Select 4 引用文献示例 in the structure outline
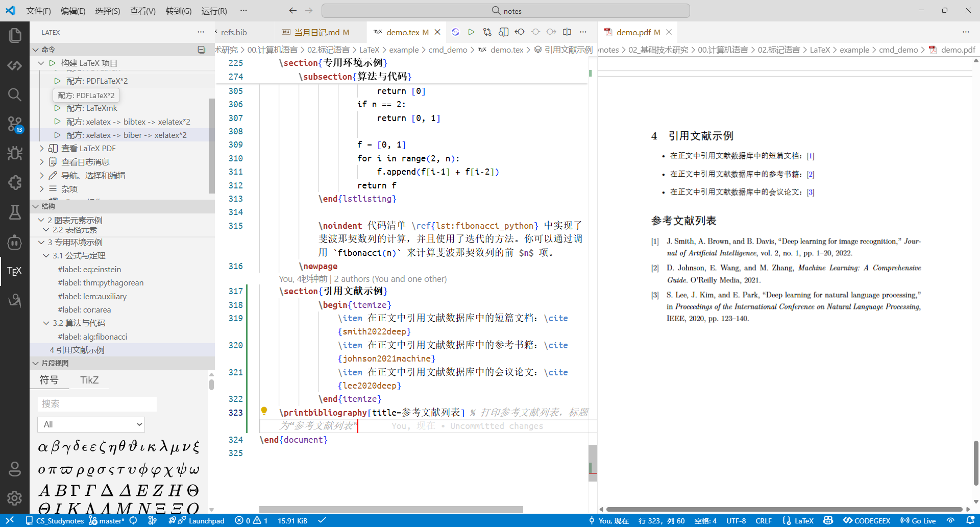Screen dimensions: 980x527 [x=77, y=350]
